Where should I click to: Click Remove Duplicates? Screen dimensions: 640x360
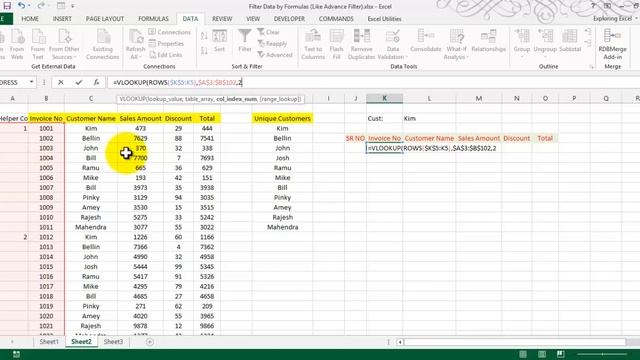[x=362, y=44]
